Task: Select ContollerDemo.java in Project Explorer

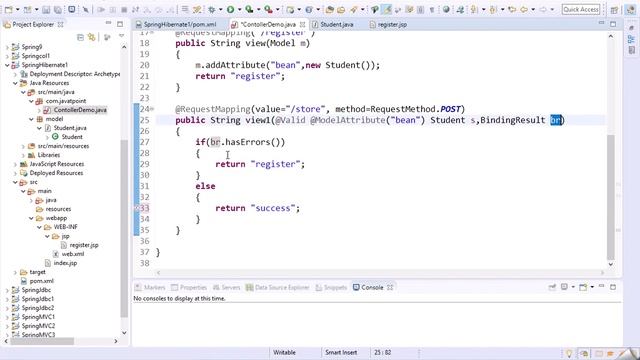Action: coord(80,110)
